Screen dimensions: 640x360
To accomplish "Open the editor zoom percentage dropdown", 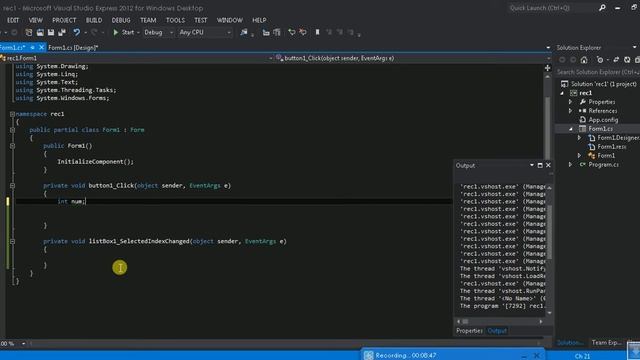I will tap(23, 344).
